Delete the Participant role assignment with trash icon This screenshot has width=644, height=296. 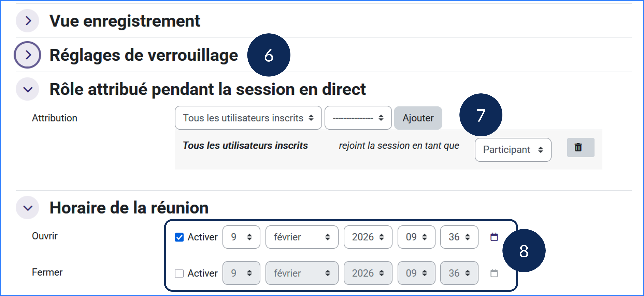(x=580, y=147)
